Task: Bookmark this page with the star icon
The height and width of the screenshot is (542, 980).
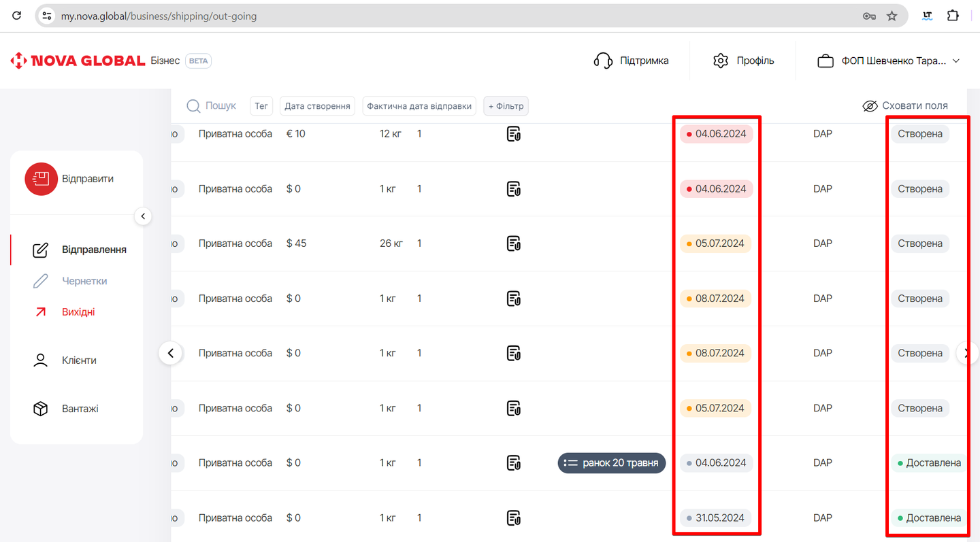Action: (892, 16)
